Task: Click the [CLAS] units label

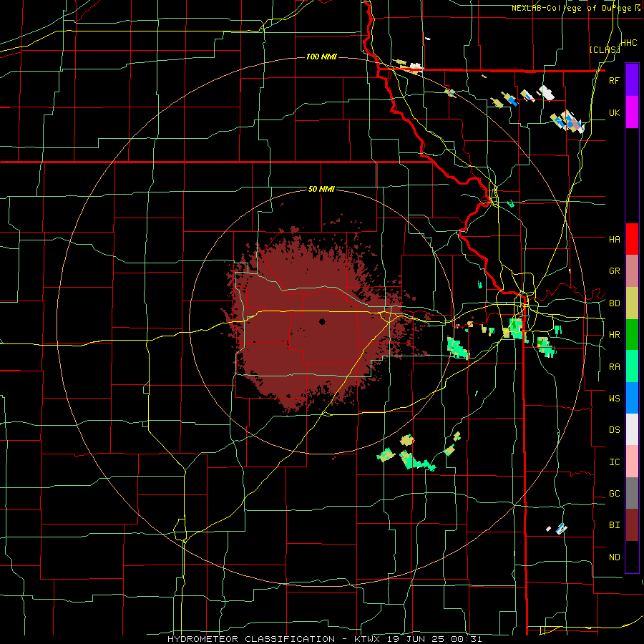Action: [605, 50]
